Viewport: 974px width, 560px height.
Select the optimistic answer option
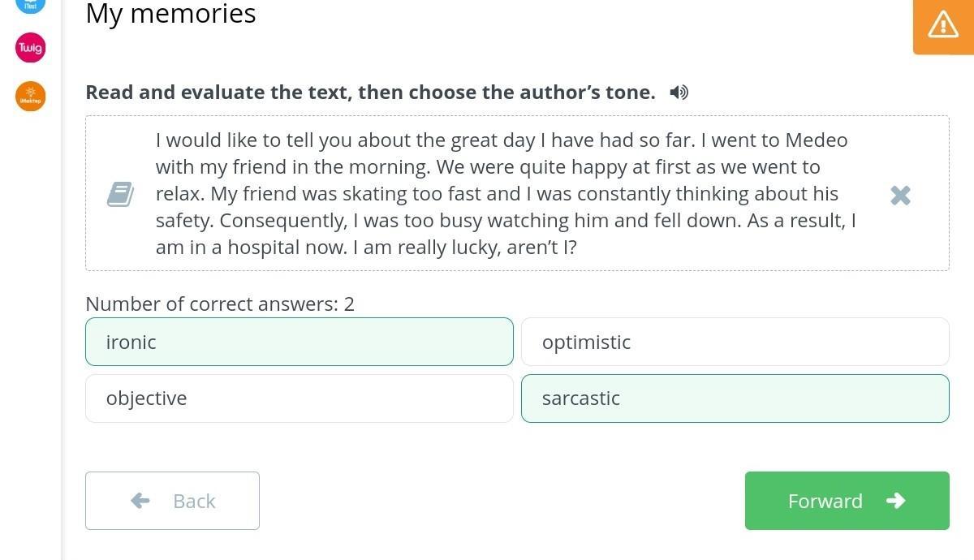735,342
